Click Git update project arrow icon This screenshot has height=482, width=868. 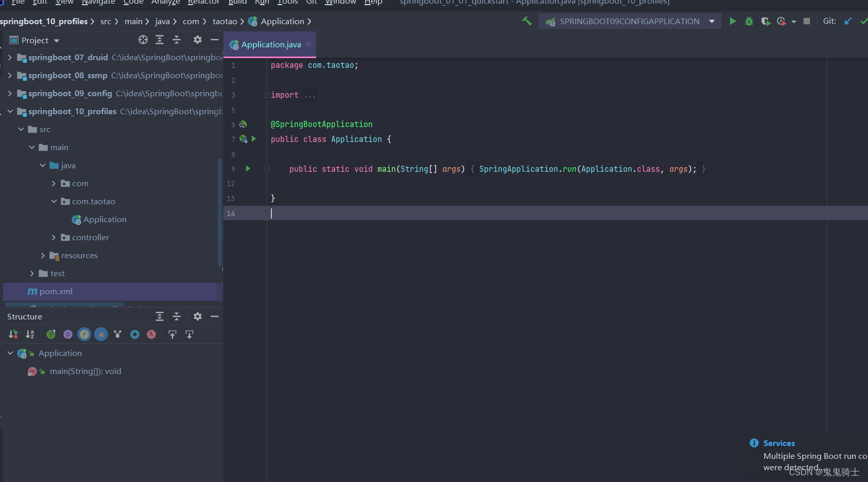[848, 21]
